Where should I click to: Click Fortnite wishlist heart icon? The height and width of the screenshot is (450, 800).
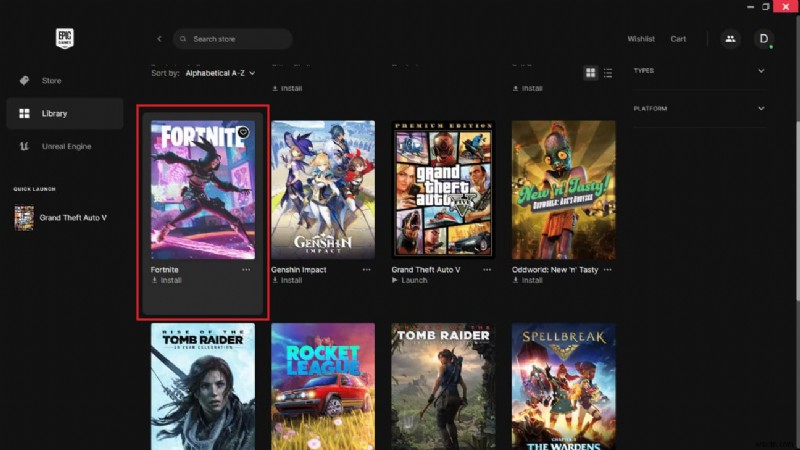click(243, 132)
